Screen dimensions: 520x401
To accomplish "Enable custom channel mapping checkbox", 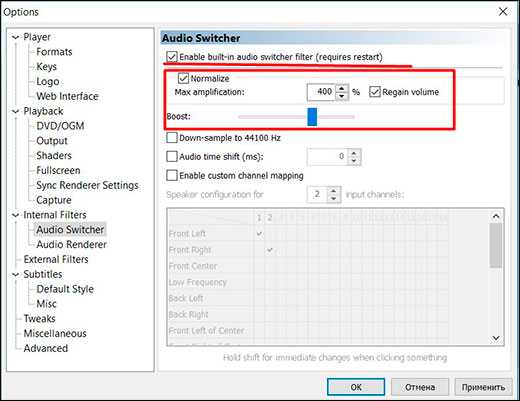I will [172, 175].
